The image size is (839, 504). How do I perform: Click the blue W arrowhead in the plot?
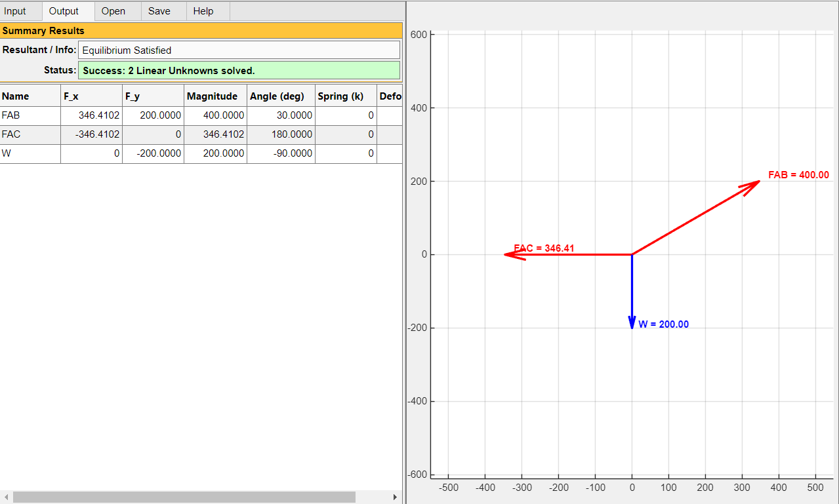(x=632, y=322)
